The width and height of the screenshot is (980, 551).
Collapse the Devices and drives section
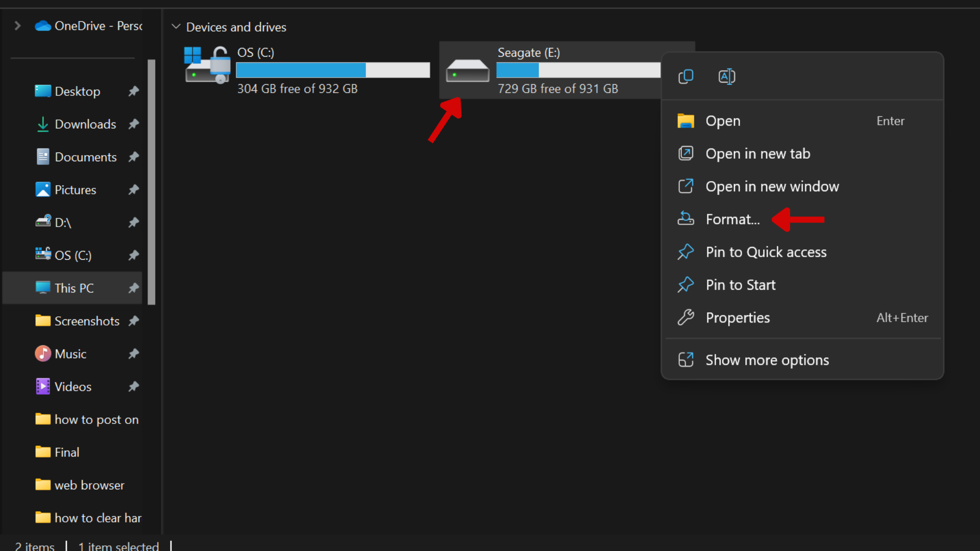coord(176,27)
